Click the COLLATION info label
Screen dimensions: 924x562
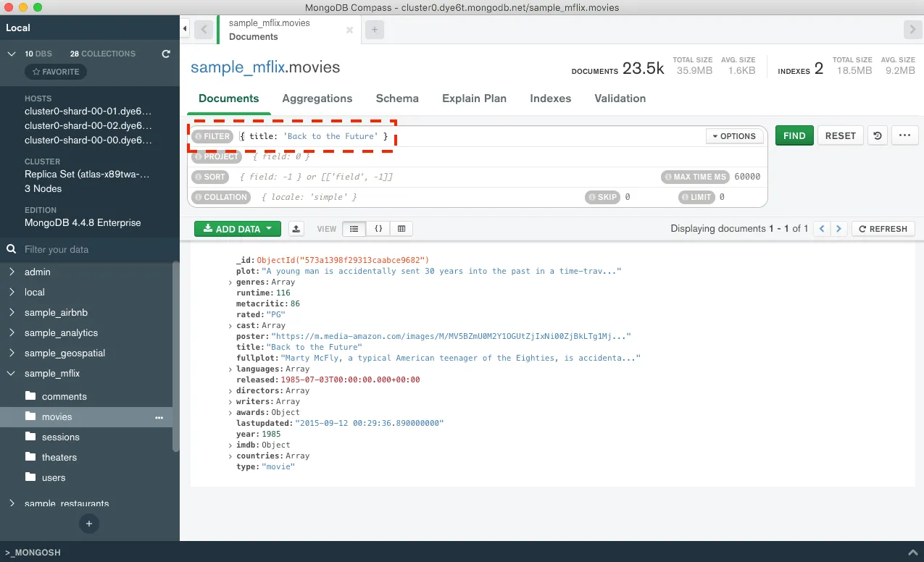221,197
